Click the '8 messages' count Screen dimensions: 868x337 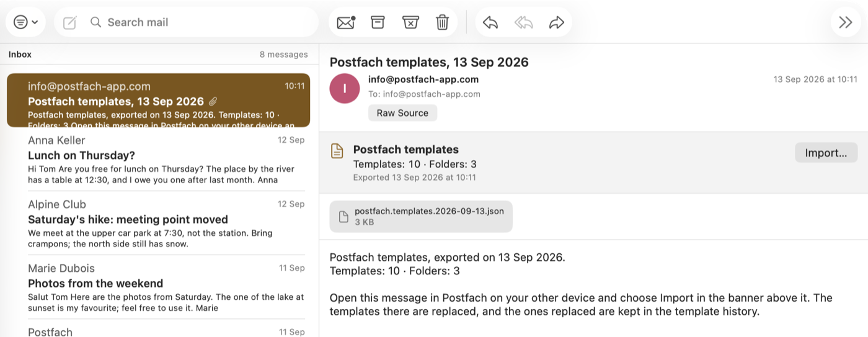(x=283, y=54)
